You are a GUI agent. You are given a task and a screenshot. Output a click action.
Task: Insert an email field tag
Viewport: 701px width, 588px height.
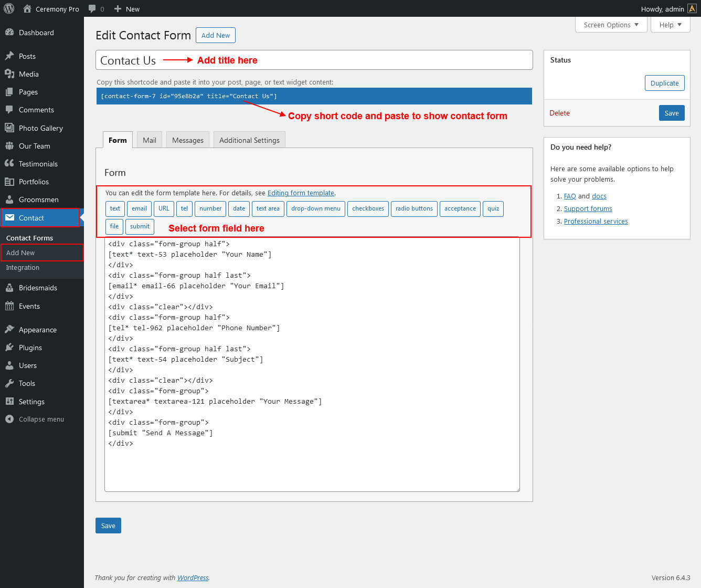[139, 208]
